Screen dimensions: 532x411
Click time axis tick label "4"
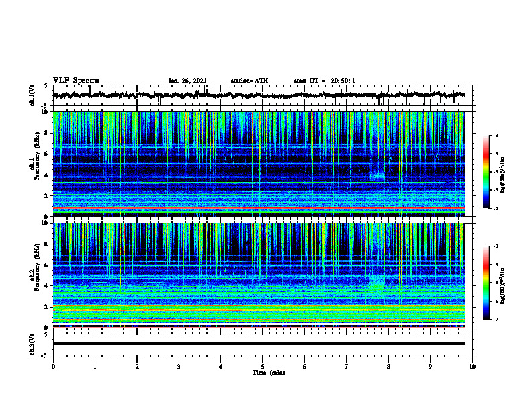[220, 367]
